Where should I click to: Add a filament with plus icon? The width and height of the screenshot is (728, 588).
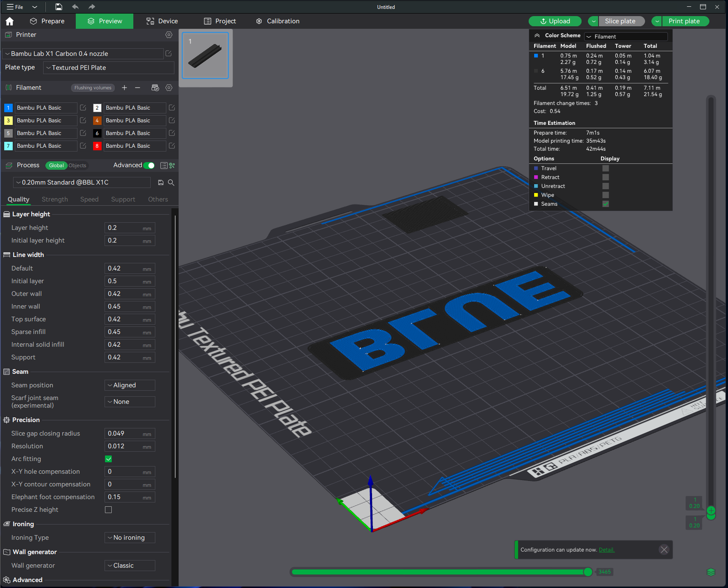click(124, 88)
